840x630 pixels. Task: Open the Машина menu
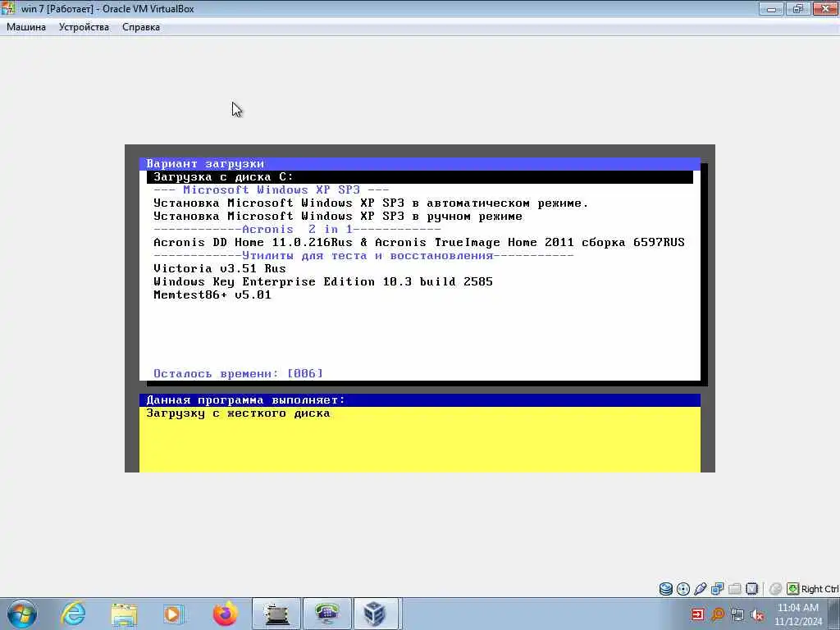tap(26, 27)
